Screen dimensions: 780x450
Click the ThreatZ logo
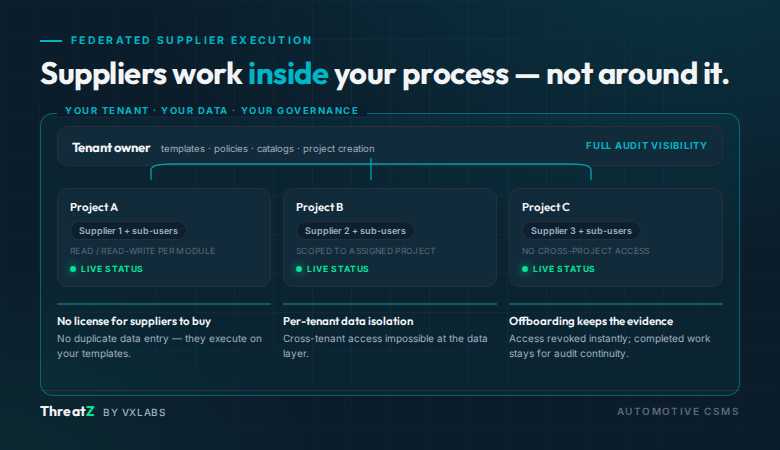(67, 411)
